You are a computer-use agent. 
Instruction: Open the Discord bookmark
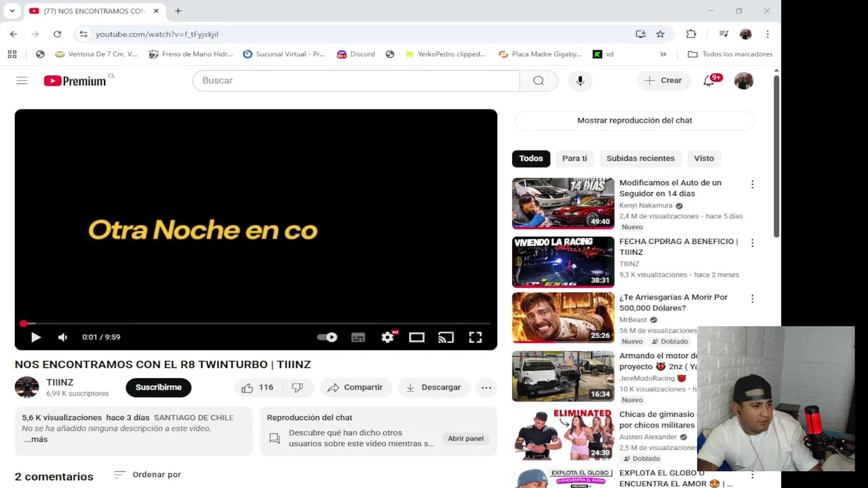coord(356,54)
